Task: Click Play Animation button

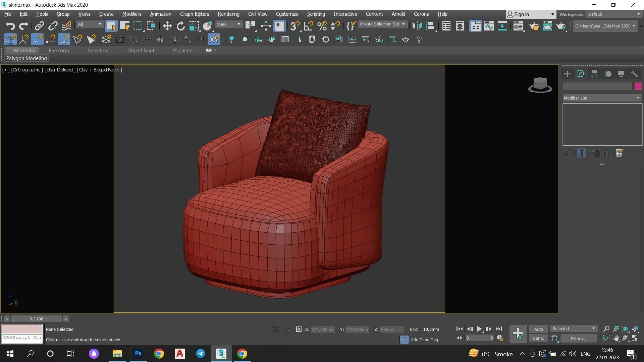Action: [479, 329]
